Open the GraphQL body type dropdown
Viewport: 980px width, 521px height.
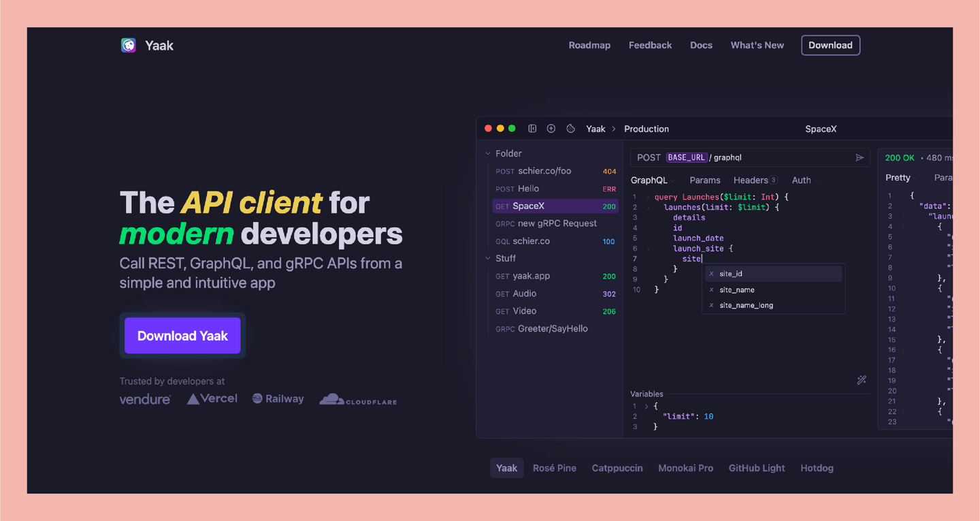click(x=652, y=180)
